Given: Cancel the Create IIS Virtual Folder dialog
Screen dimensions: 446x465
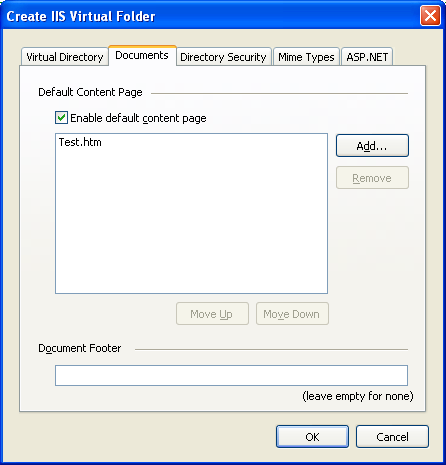Looking at the screenshot, I should coord(392,437).
